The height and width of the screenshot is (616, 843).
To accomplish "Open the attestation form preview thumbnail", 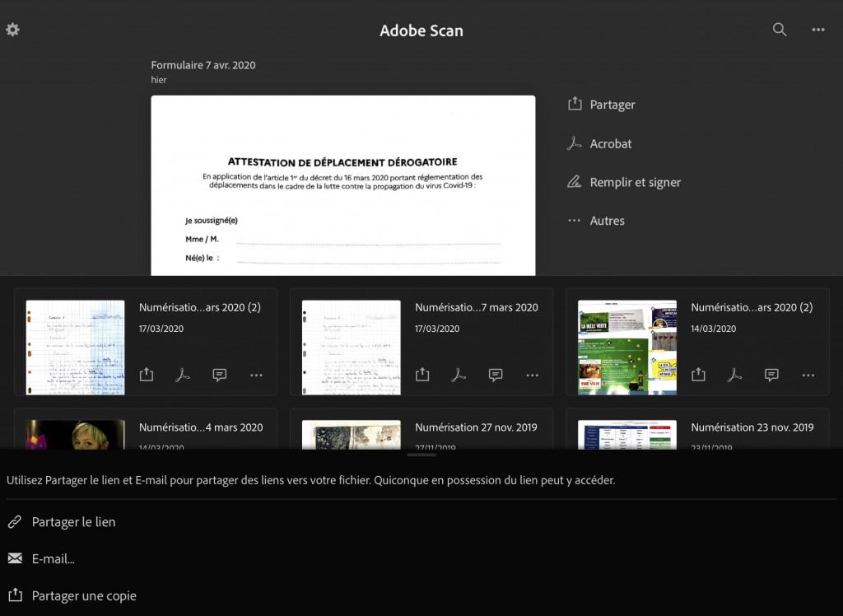I will pos(343,185).
